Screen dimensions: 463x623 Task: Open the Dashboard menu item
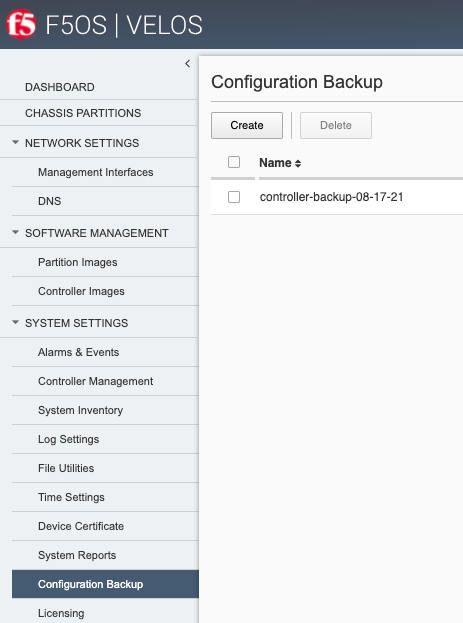coord(60,87)
